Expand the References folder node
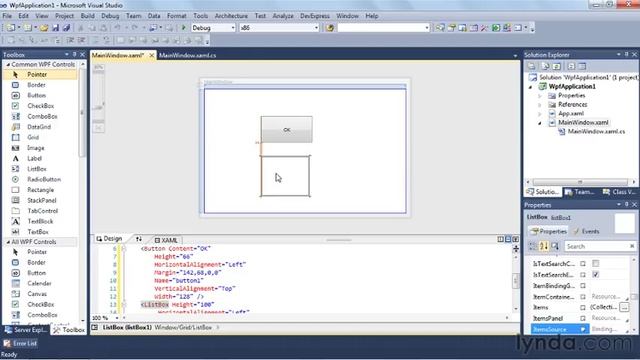The width and height of the screenshot is (640, 360). (x=540, y=105)
